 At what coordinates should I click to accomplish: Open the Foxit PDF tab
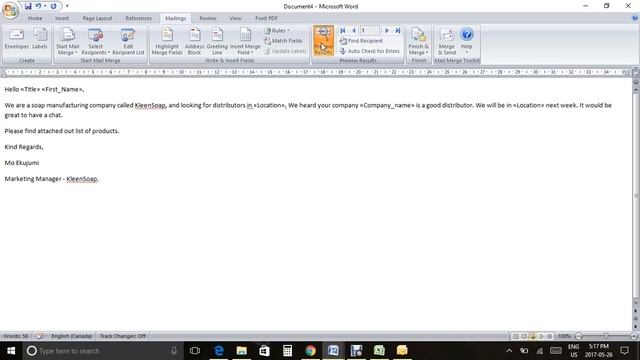(x=266, y=18)
